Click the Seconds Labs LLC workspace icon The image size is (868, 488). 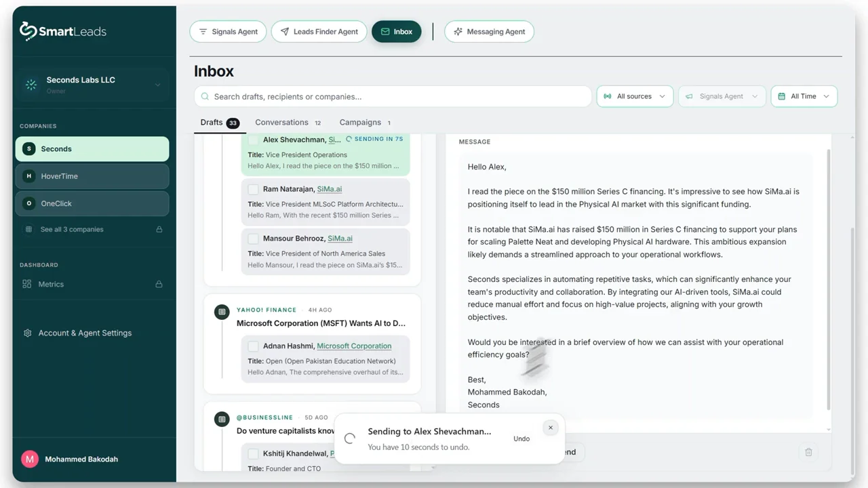point(31,85)
